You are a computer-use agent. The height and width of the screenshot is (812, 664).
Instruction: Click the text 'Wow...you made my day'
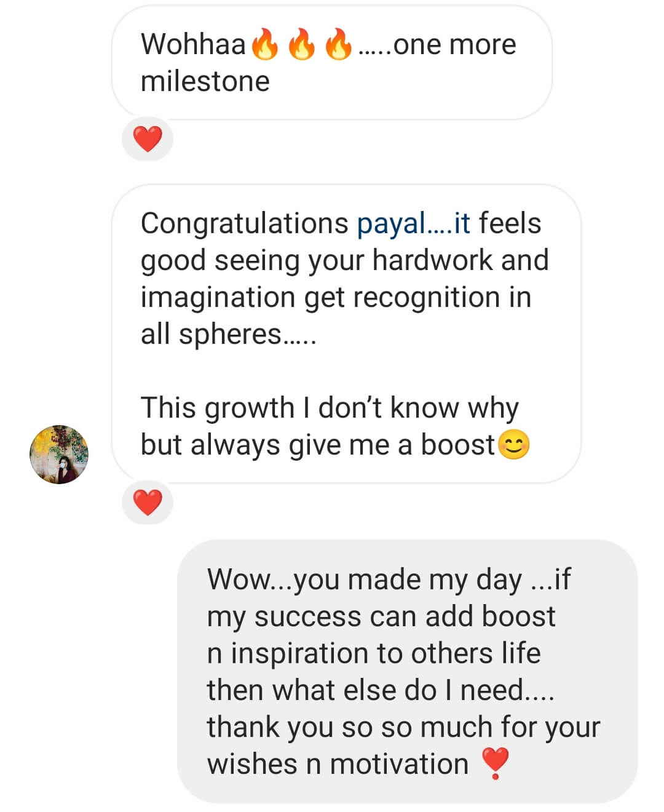364,579
